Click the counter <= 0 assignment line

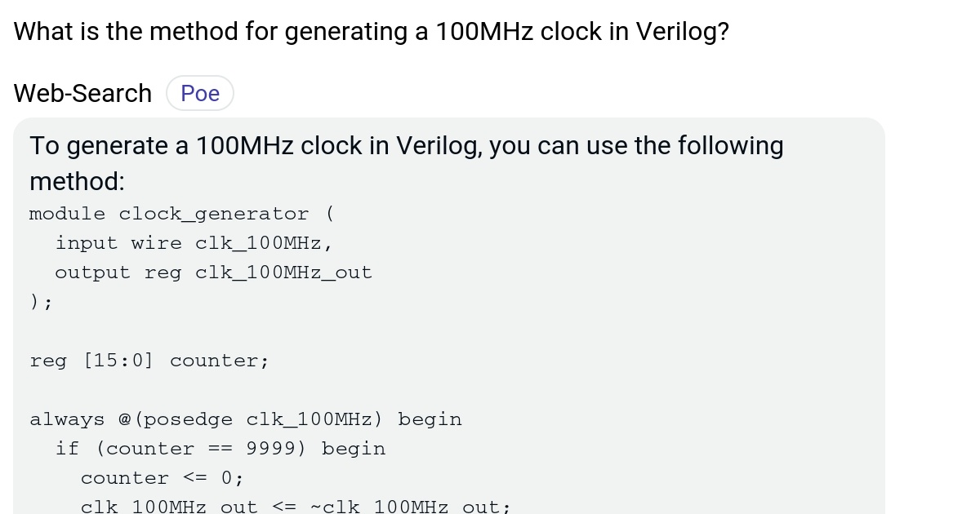(x=162, y=477)
